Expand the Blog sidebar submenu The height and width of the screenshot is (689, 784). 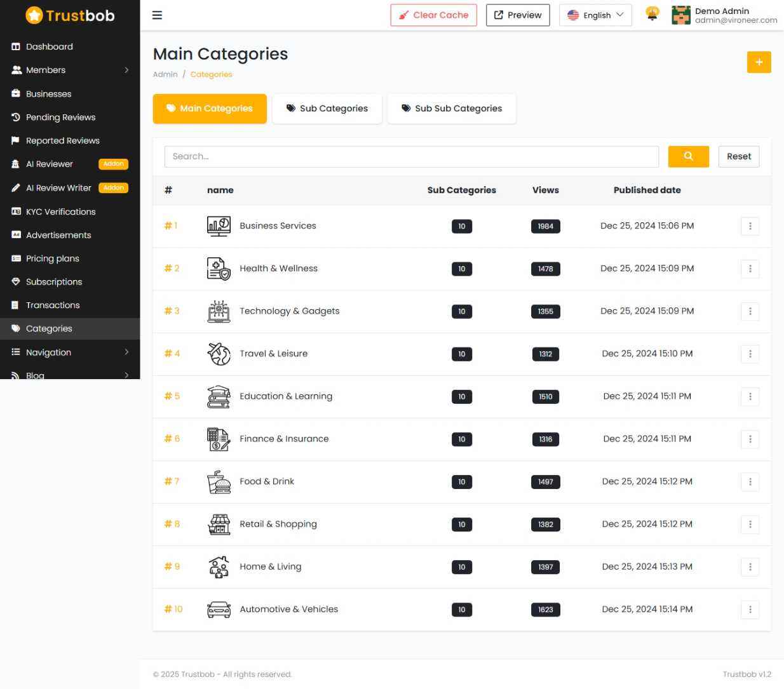coord(70,374)
